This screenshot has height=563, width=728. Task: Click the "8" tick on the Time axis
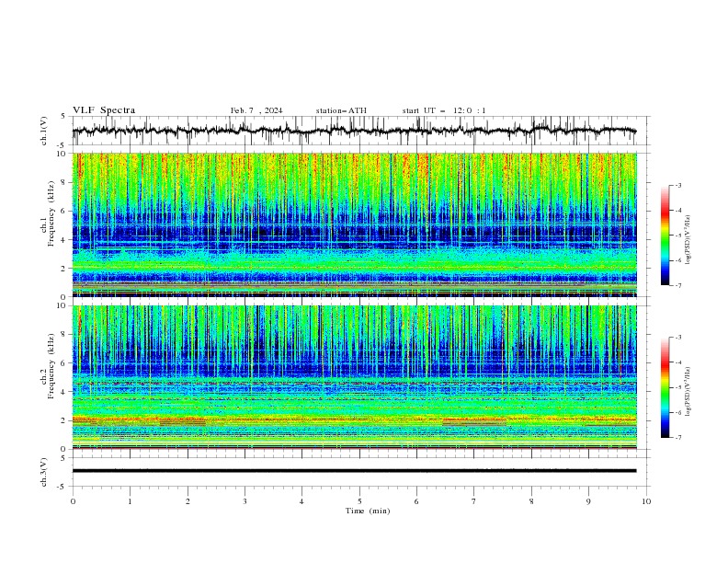point(531,501)
